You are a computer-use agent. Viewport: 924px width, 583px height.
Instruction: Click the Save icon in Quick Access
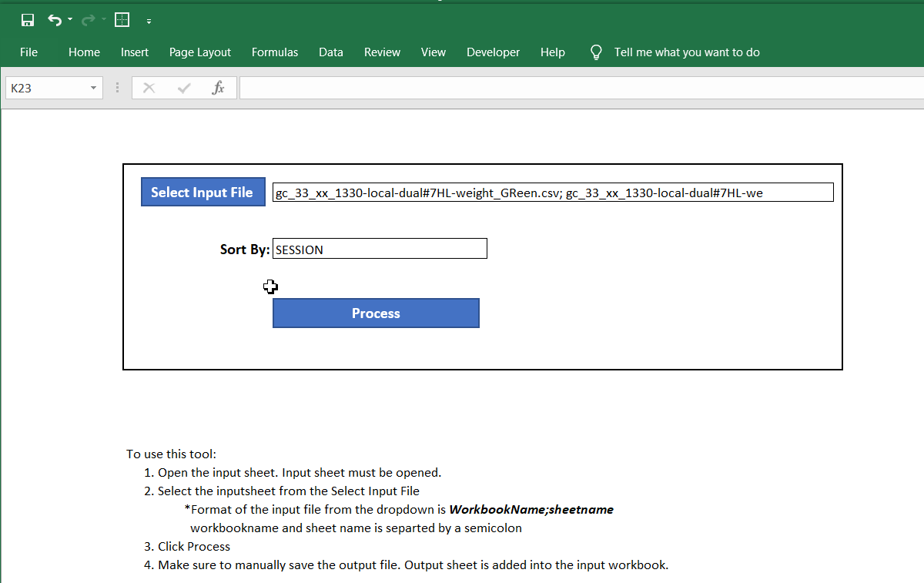pos(28,20)
